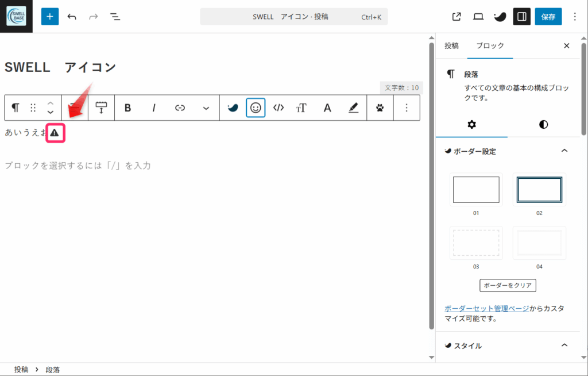The image size is (588, 376).
Task: Click the post title SWELL アイコン
Action: click(60, 68)
